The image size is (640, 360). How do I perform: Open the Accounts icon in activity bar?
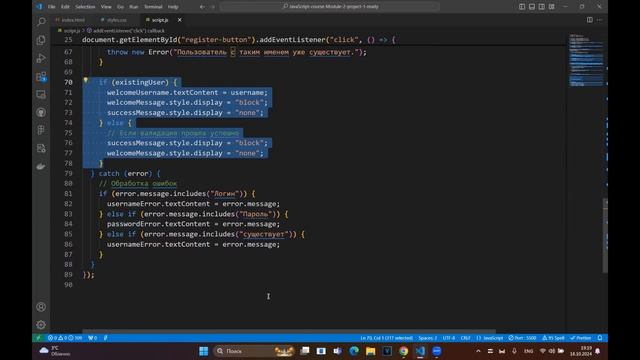pos(41,307)
